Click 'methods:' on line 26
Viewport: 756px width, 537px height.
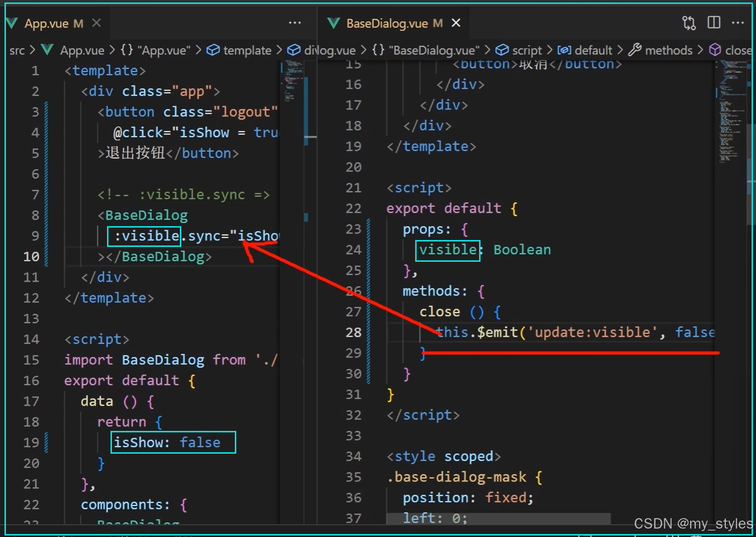(x=434, y=291)
